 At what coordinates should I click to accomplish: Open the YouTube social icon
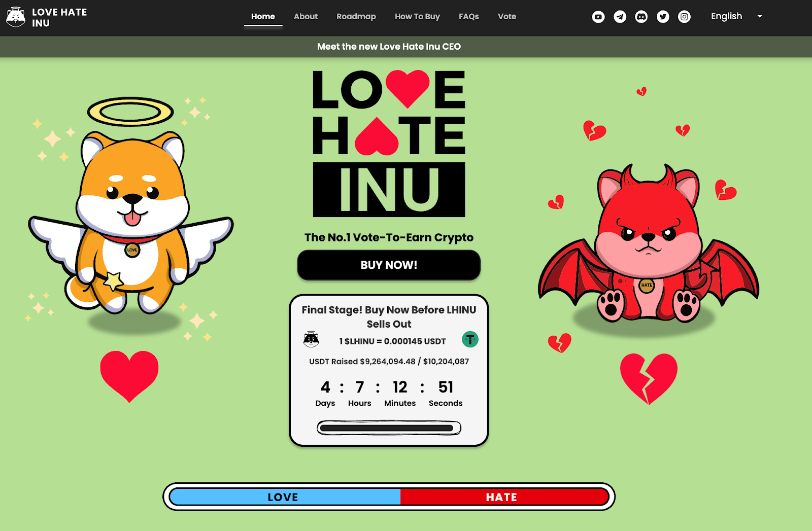598,17
